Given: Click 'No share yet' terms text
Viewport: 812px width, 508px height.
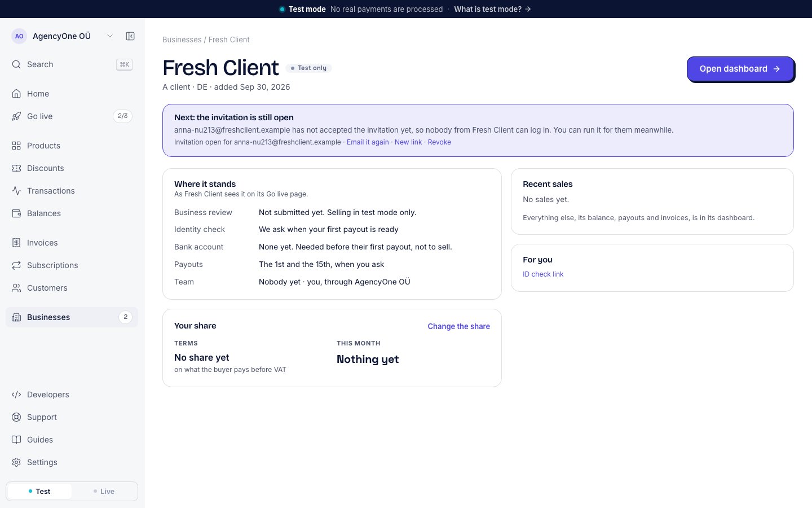Looking at the screenshot, I should click(201, 357).
